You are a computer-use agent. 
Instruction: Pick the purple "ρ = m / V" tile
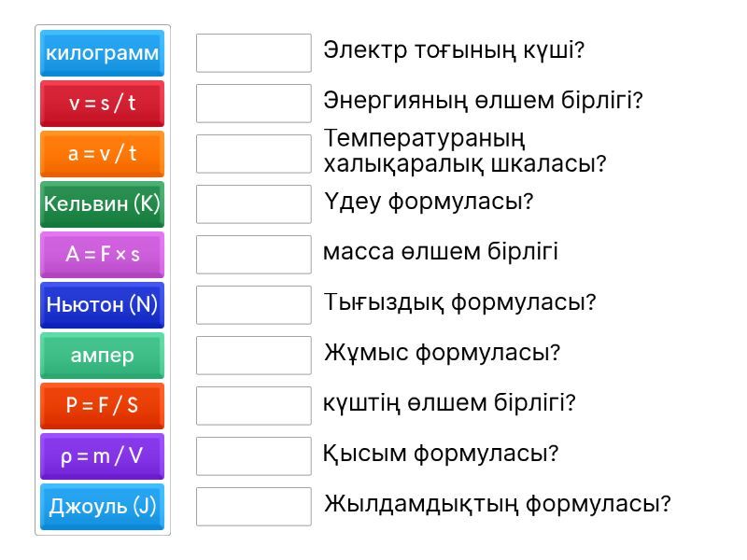(x=103, y=456)
